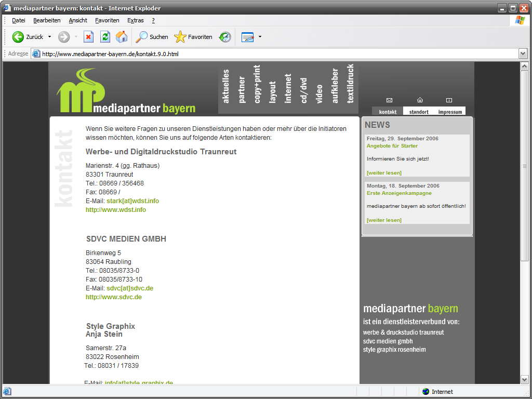Switch to the impressum tab
This screenshot has width=532, height=399.
coord(450,112)
